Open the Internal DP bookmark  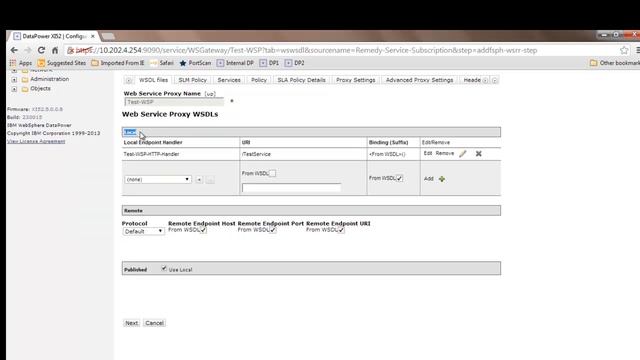tap(236, 63)
